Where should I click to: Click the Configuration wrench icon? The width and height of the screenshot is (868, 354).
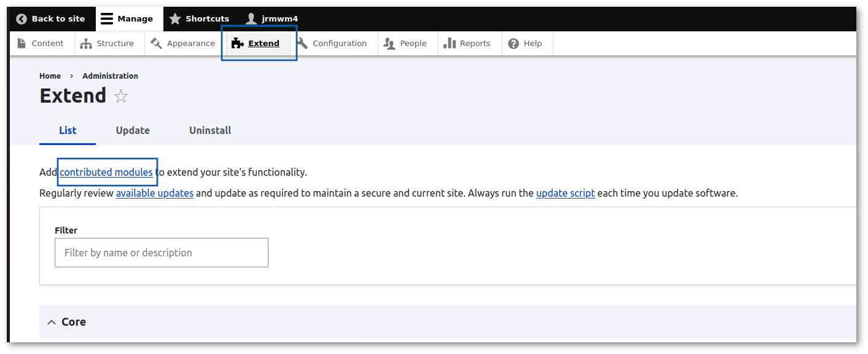[302, 43]
